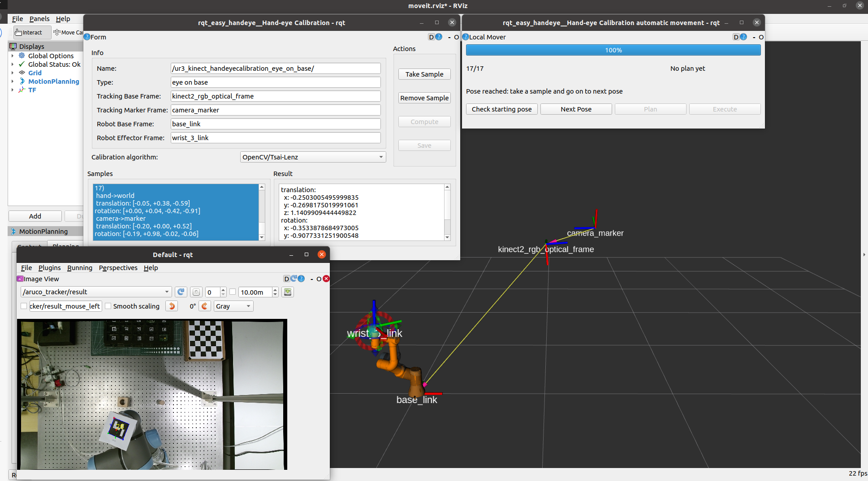Click the 100% progress bar in Local Mover
This screenshot has height=481, width=868.
pyautogui.click(x=613, y=50)
